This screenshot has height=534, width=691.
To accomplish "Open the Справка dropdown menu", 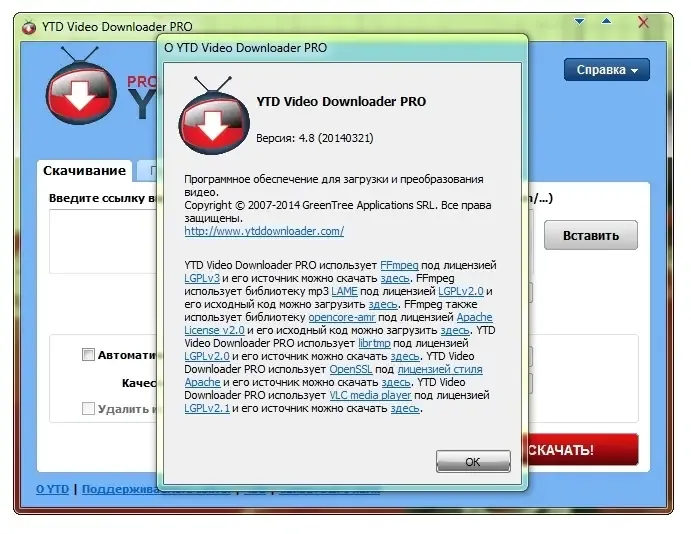I will (606, 70).
